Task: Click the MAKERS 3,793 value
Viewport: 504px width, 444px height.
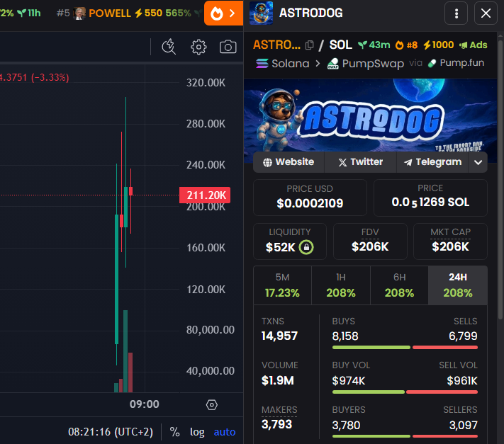Action: pyautogui.click(x=276, y=424)
